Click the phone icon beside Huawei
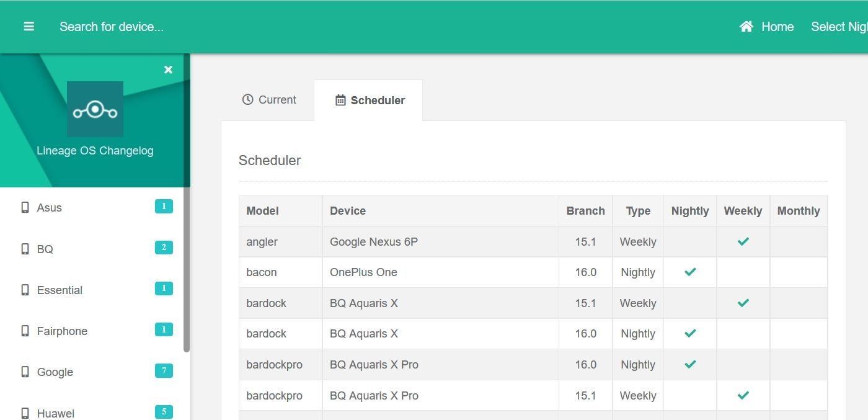This screenshot has height=420, width=868. point(25,413)
